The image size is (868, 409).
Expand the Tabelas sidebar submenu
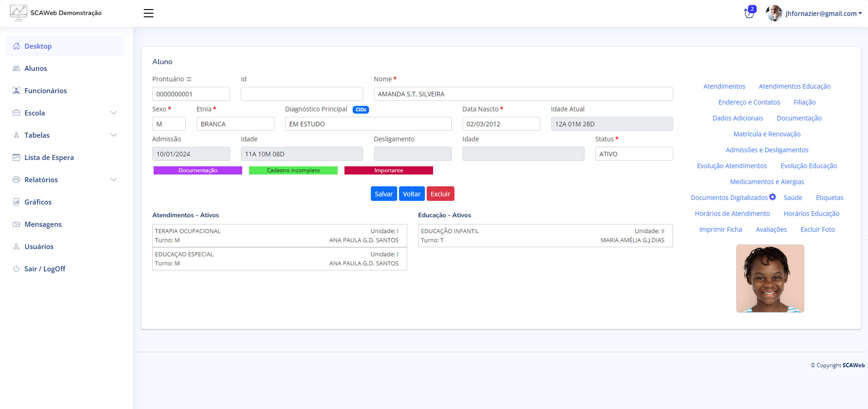click(x=114, y=135)
